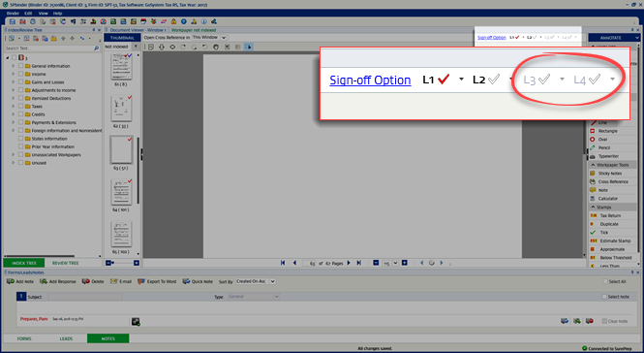Open the View menu
The height and width of the screenshot is (353, 644).
[x=44, y=14]
